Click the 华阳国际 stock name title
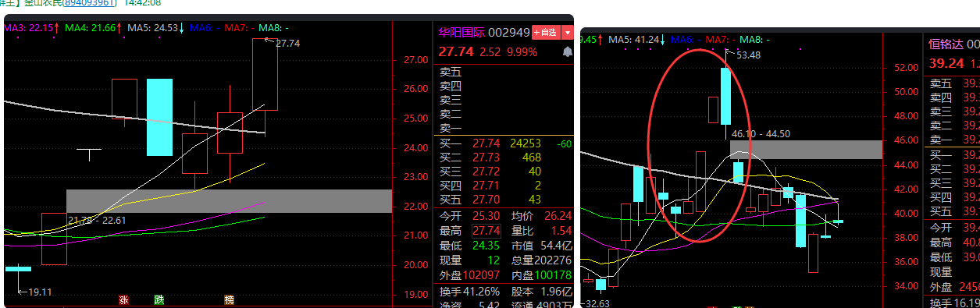This screenshot has height=308, width=980. (461, 33)
